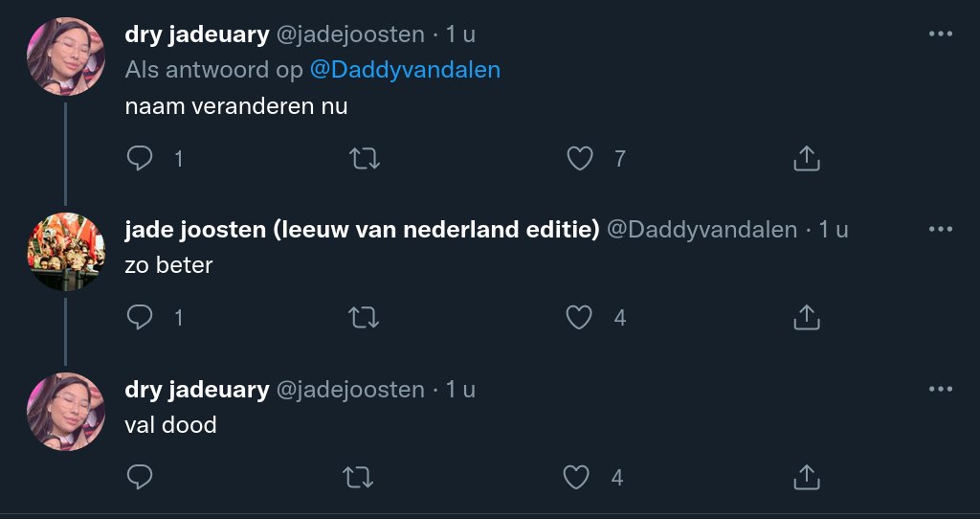
Task: Share the "val dood" tweet
Action: [x=806, y=476]
